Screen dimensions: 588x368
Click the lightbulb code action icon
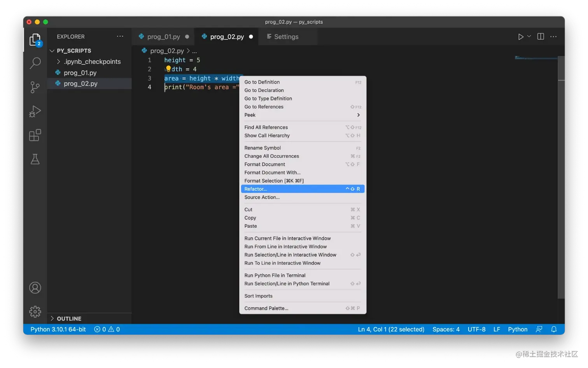(x=168, y=69)
